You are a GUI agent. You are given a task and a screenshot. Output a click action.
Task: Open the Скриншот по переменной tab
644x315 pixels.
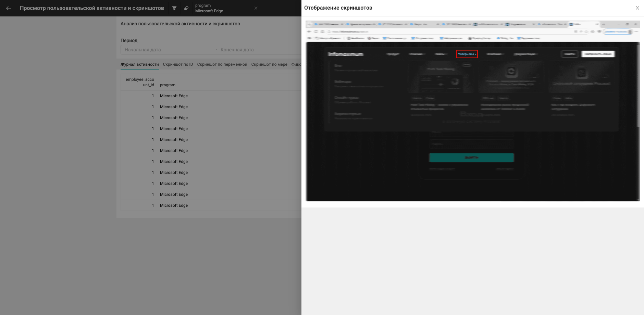tap(222, 64)
